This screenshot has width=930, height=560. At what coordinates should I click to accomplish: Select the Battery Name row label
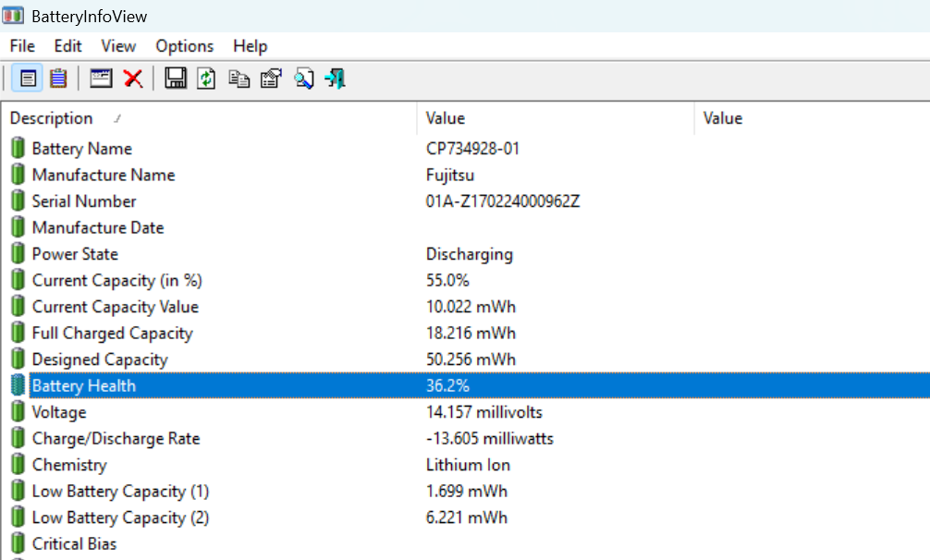coord(82,148)
